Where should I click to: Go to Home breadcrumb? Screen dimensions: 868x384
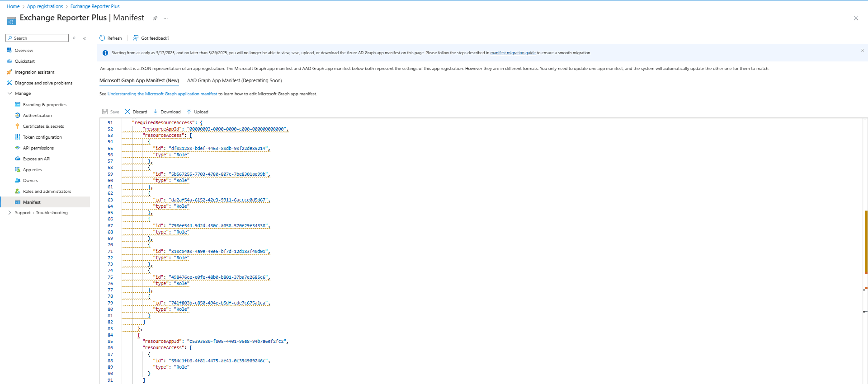13,6
